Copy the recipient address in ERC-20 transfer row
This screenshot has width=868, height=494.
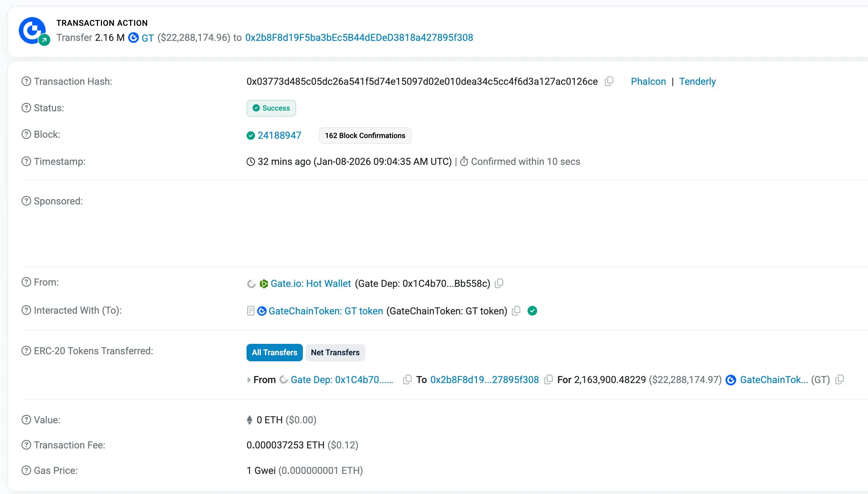click(548, 380)
